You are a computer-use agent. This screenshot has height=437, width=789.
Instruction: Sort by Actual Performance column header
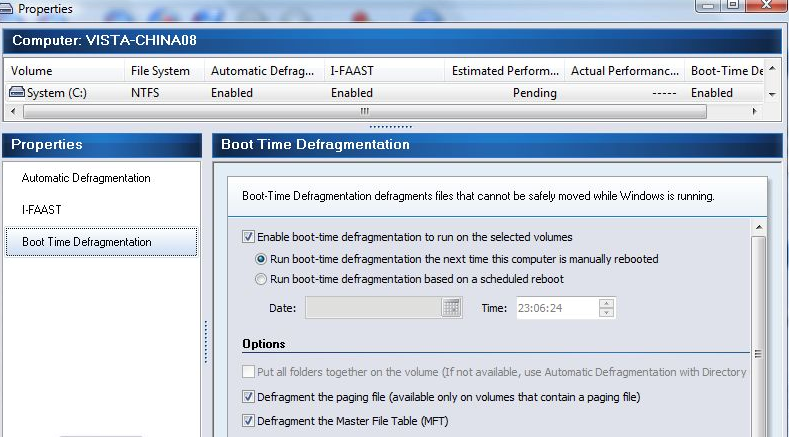click(x=624, y=70)
